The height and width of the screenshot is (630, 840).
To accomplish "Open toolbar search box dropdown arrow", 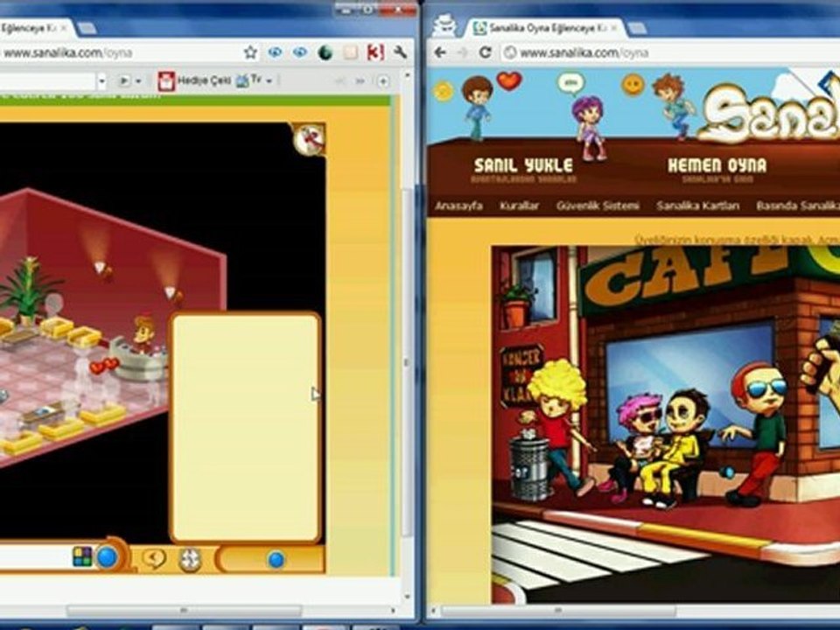I will pyautogui.click(x=101, y=81).
